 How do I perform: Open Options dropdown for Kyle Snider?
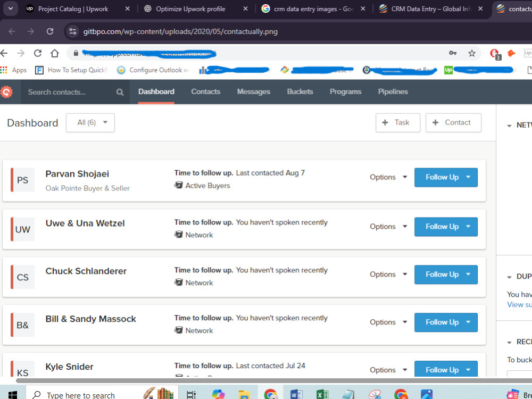point(388,370)
